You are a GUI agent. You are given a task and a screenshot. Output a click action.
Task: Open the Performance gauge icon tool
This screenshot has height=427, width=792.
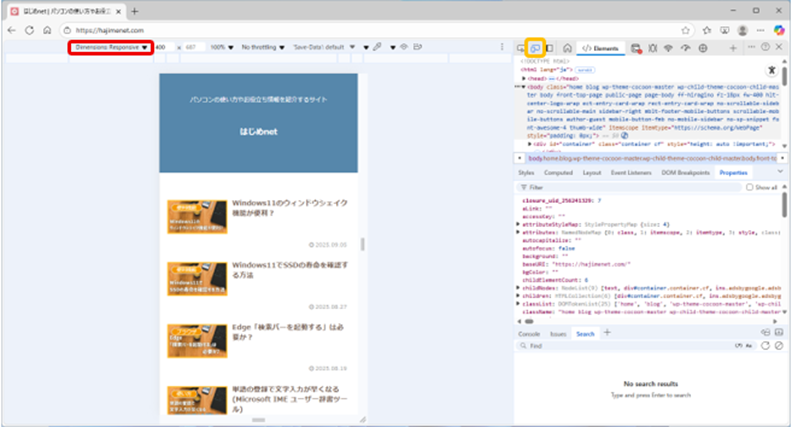685,48
